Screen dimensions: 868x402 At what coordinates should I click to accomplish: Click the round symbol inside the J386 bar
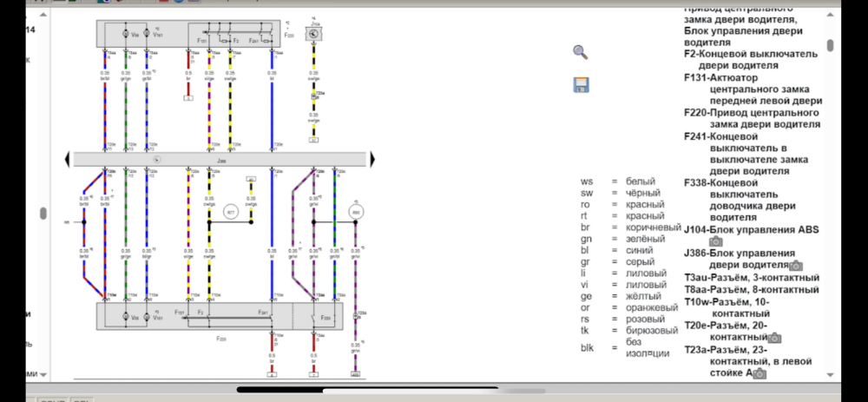pos(156,160)
